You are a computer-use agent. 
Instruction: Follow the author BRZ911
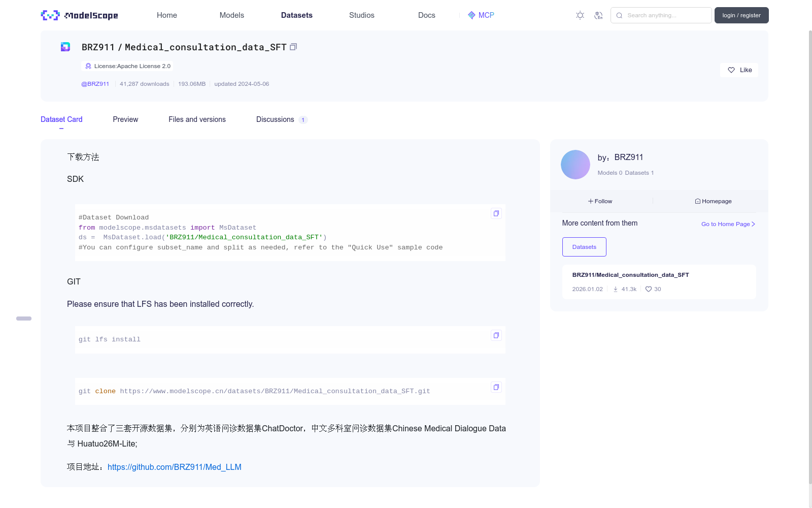(600, 201)
